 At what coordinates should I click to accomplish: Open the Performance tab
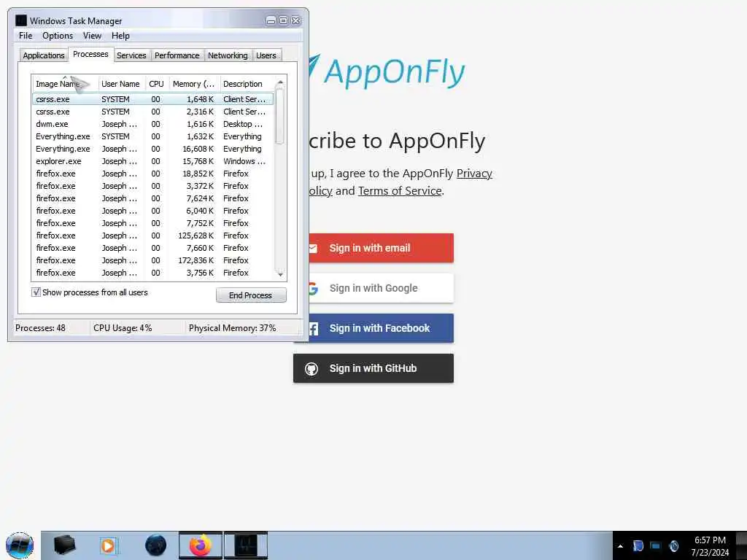(177, 55)
